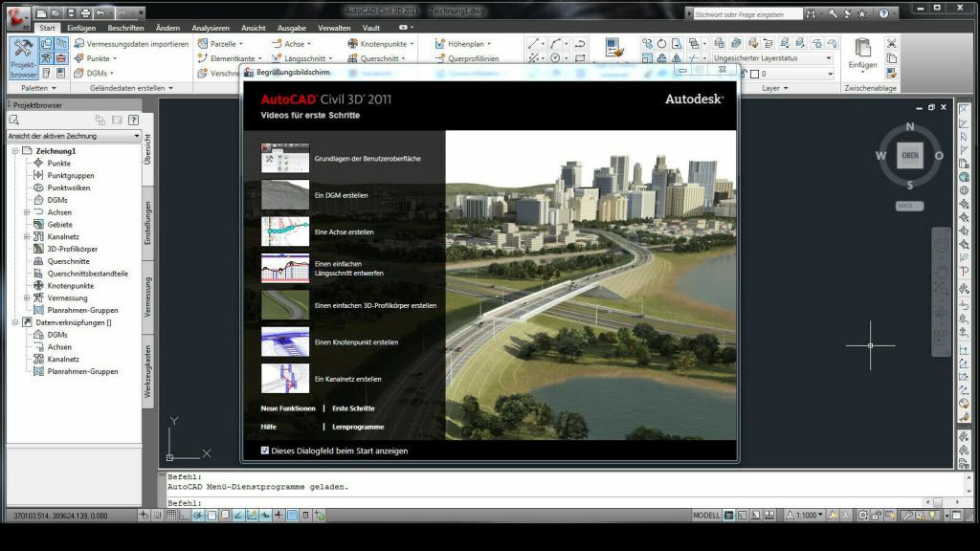Toggle snap mode in the status bar
Screen dimensions: 980x551
pyautogui.click(x=158, y=516)
